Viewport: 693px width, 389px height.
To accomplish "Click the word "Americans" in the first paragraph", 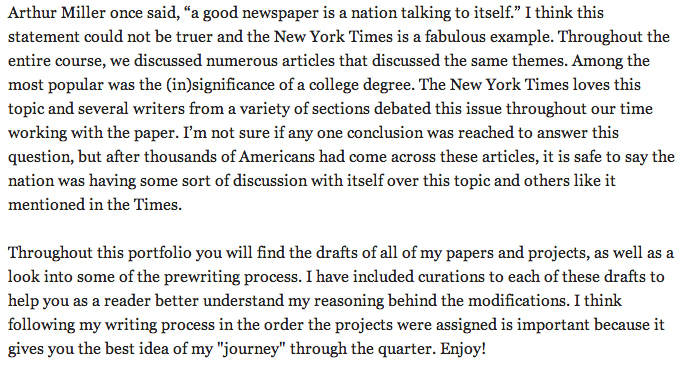I will click(277, 156).
